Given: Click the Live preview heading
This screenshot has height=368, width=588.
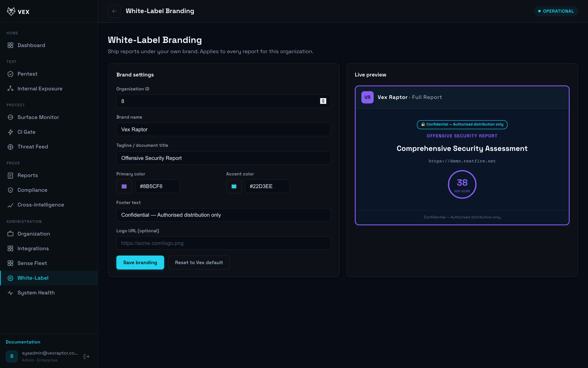Looking at the screenshot, I should click(370, 75).
